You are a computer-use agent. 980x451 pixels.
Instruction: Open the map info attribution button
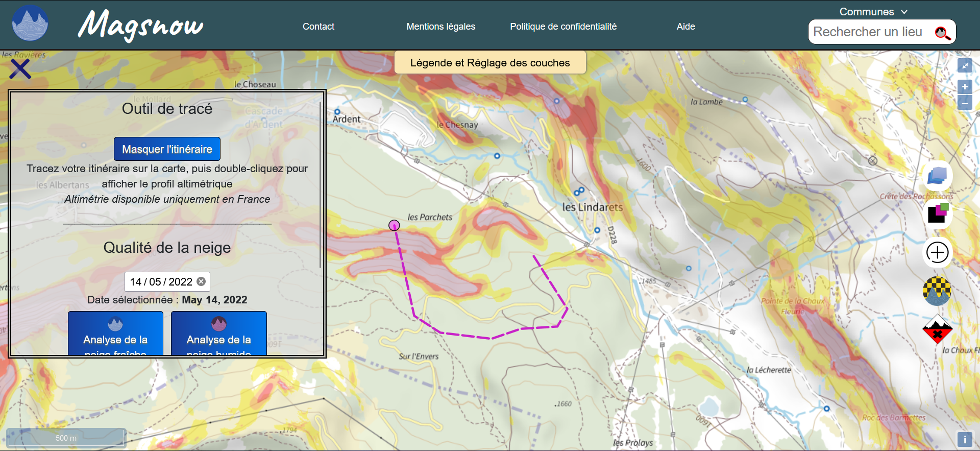965,439
